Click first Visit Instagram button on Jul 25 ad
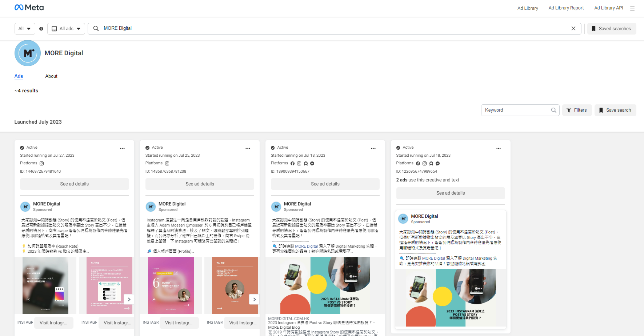Viewport: 644px width, 336px height. (179, 323)
